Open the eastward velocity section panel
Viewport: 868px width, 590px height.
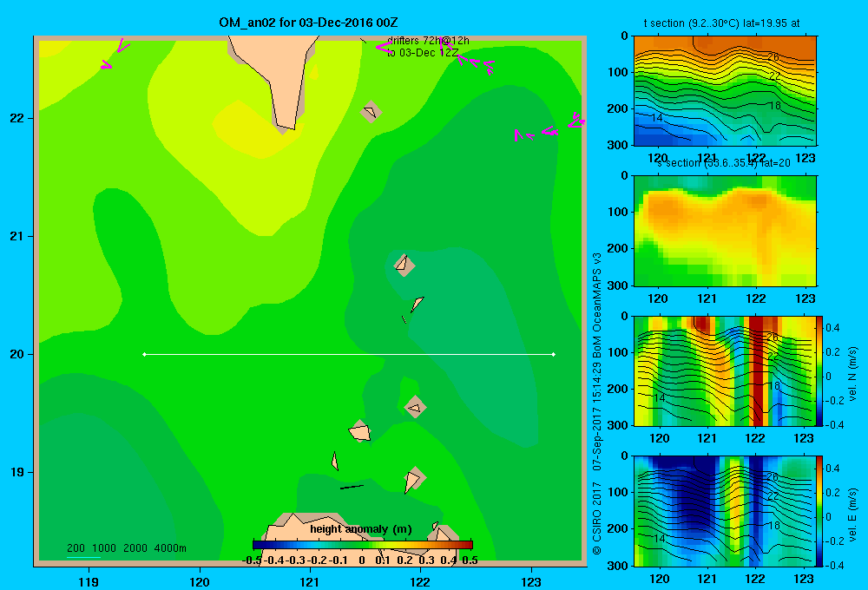pos(725,511)
